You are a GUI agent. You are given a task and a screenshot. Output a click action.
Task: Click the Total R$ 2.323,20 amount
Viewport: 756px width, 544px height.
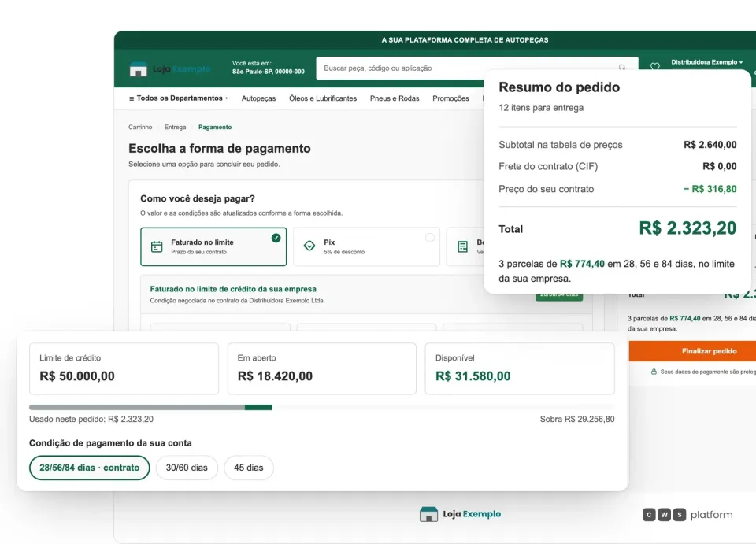[687, 228]
